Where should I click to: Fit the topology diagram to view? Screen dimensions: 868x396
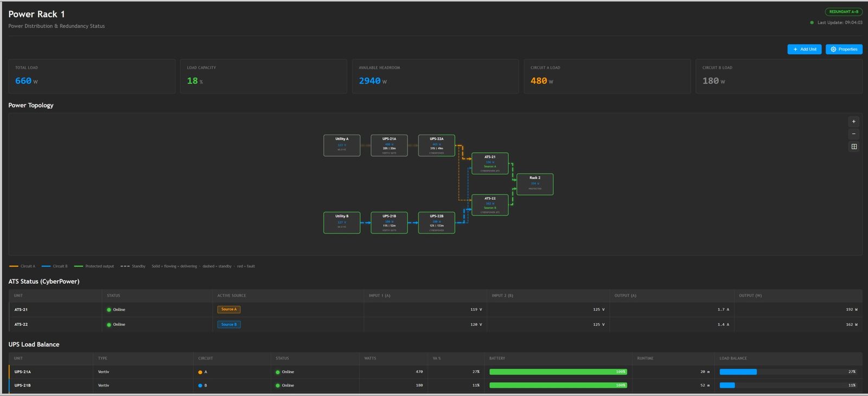pyautogui.click(x=853, y=146)
